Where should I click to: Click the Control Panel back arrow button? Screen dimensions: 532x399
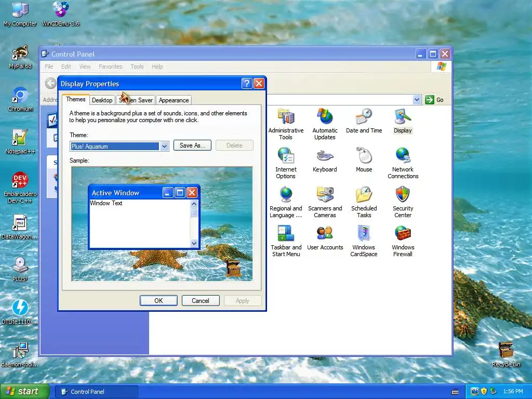[51, 83]
